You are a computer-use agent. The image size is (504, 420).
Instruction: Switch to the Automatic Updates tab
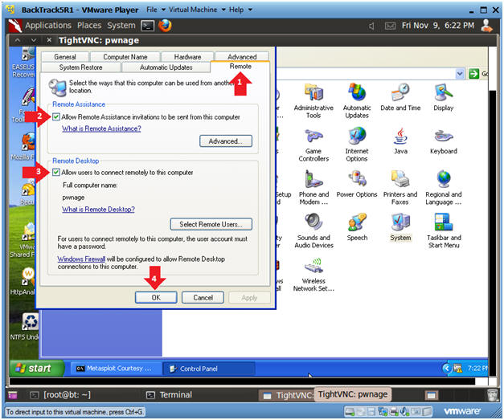point(166,67)
